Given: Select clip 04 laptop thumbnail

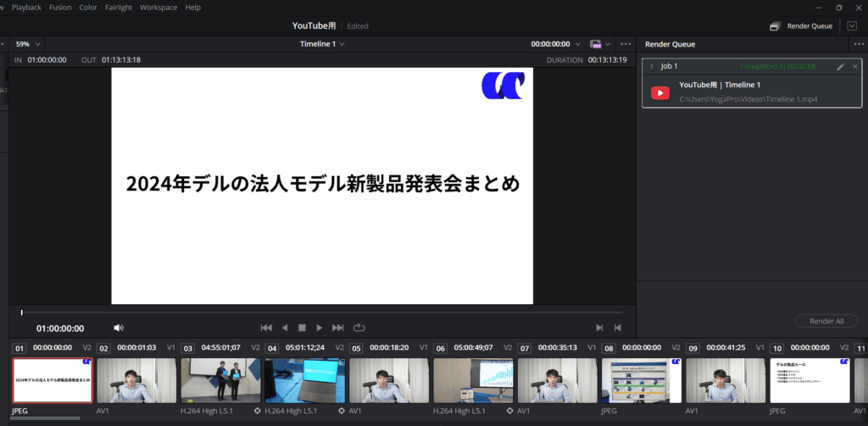Looking at the screenshot, I should [305, 380].
